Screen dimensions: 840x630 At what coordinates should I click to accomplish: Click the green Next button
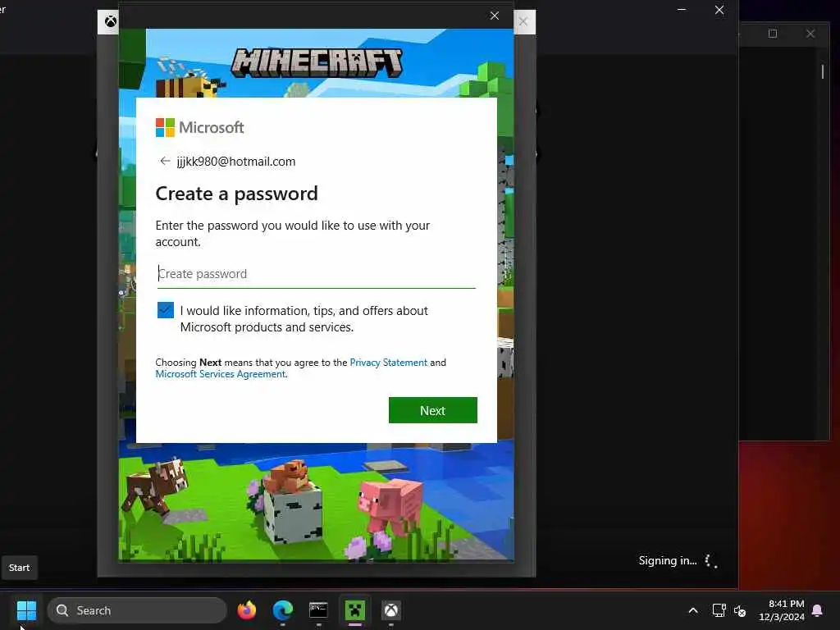[433, 410]
